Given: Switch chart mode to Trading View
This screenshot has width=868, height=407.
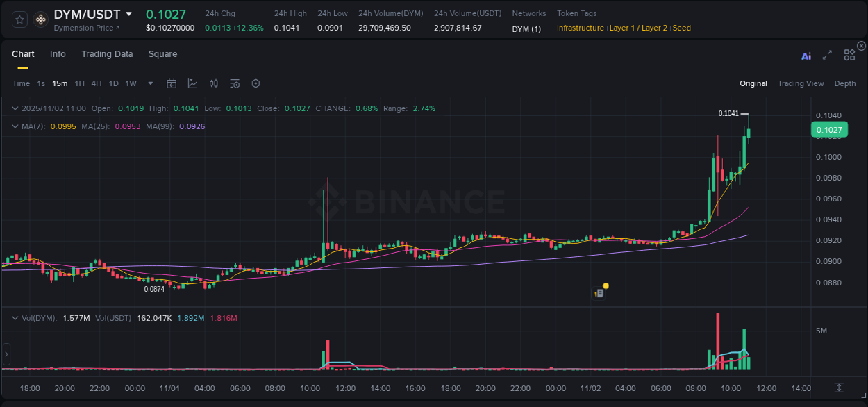Looking at the screenshot, I should [801, 83].
